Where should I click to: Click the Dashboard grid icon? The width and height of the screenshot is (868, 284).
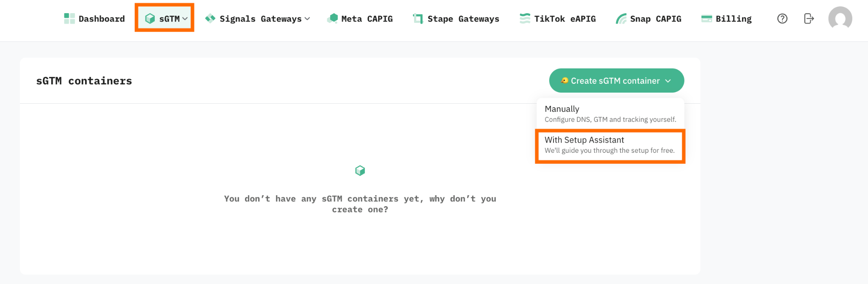pyautogui.click(x=69, y=19)
